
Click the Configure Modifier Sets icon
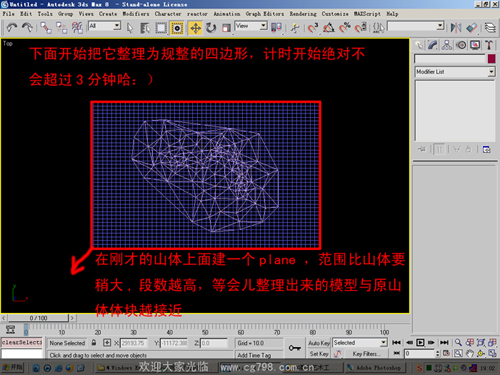[x=486, y=149]
